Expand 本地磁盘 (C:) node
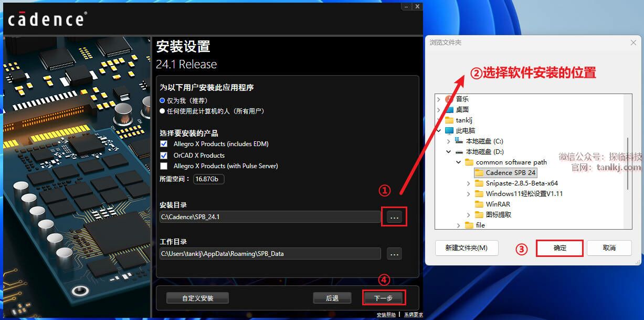 tap(449, 141)
